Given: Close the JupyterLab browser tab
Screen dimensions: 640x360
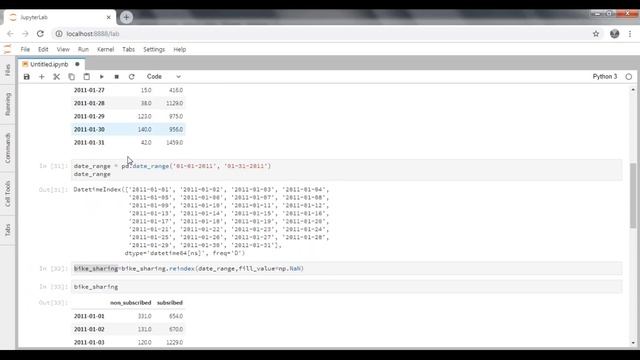Looking at the screenshot, I should (x=109, y=17).
